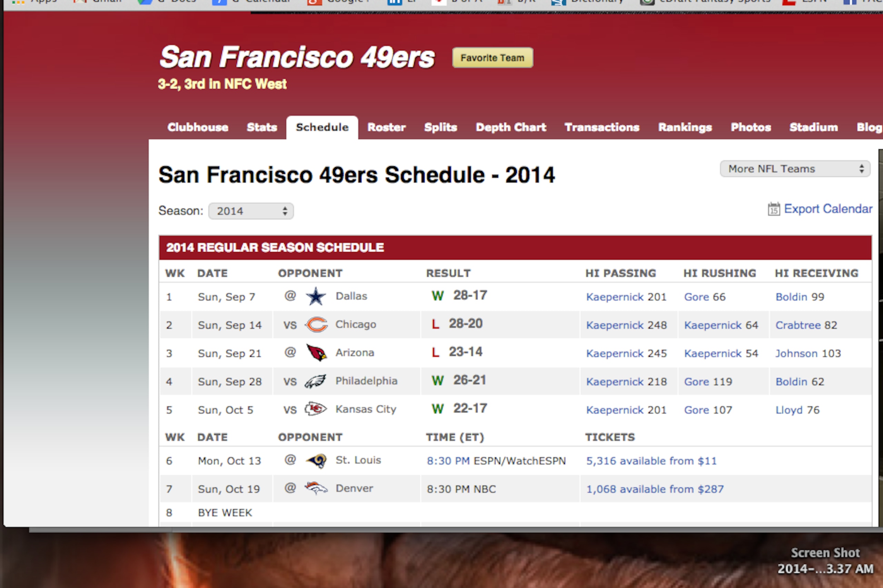This screenshot has height=588, width=883.
Task: Click the Dallas Cowboys star logo
Action: 316,296
